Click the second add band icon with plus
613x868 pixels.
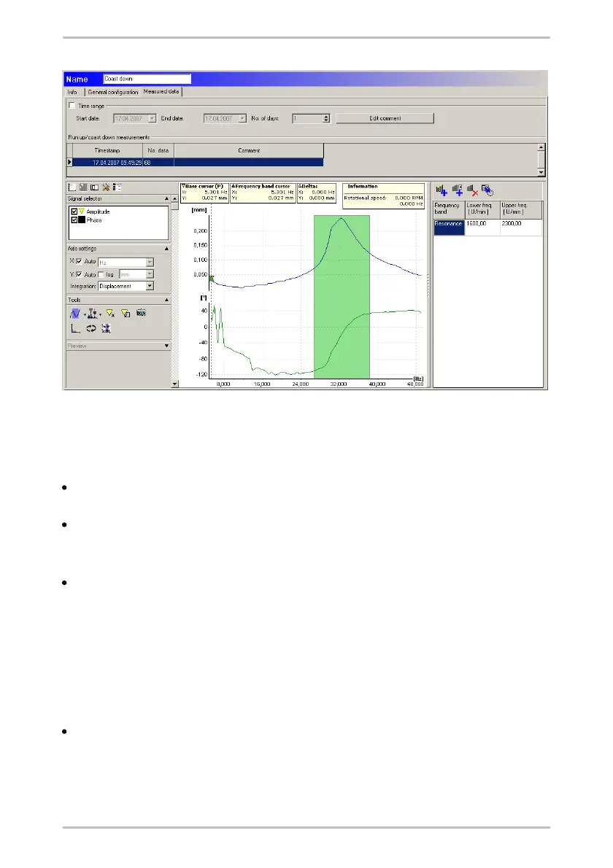[458, 191]
